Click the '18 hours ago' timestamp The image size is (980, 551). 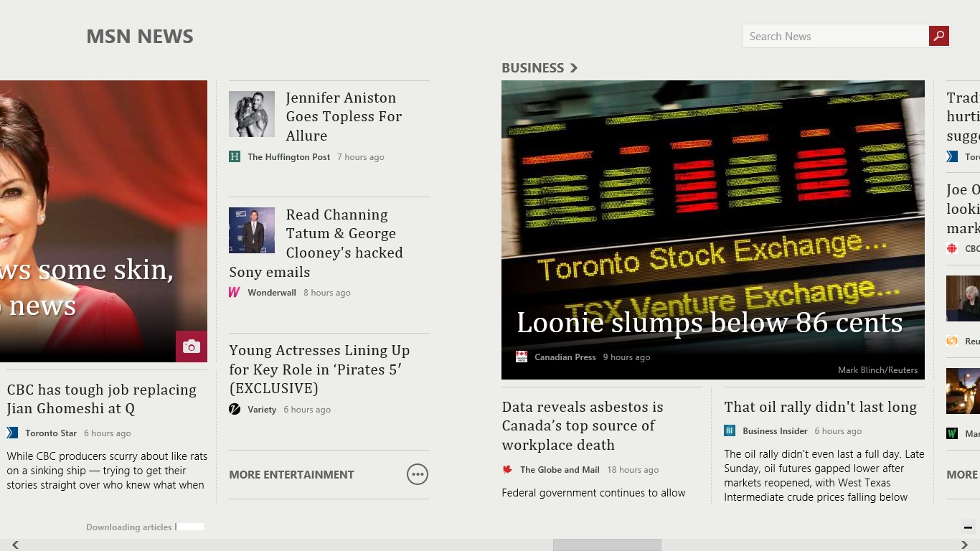[633, 469]
